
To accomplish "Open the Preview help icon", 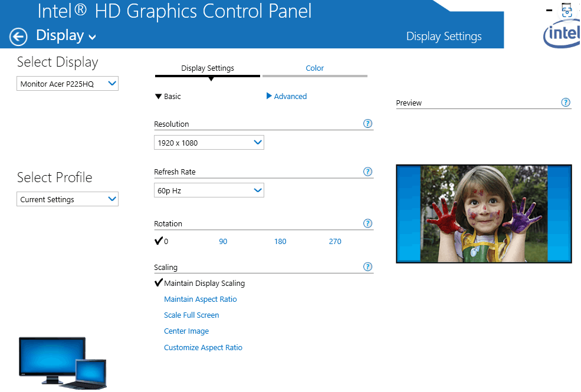I will coord(566,102).
